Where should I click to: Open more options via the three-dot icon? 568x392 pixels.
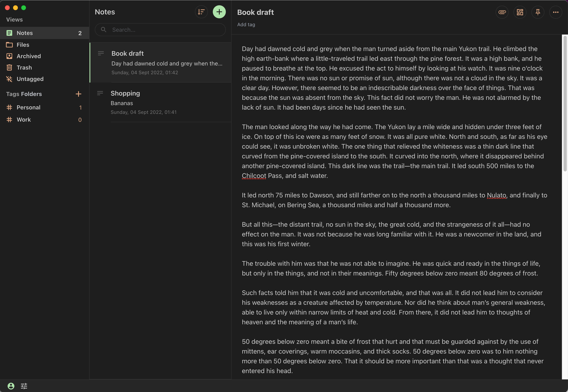tap(555, 12)
